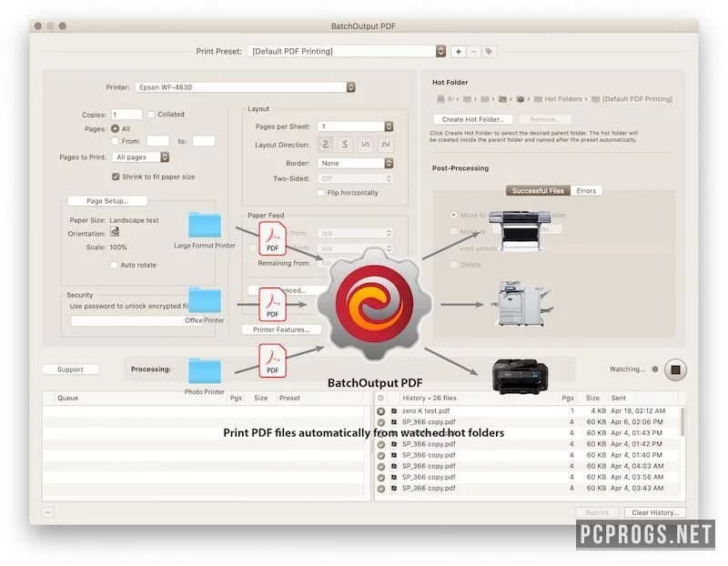Viewport: 728px width, 566px height.
Task: Click the file icon beside zero K test.pdf
Action: coord(394,411)
